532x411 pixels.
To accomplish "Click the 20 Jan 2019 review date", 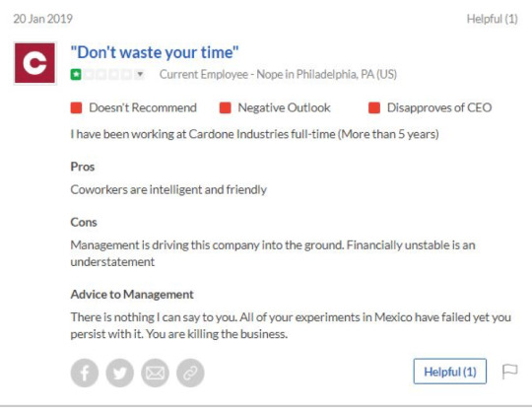I will [x=42, y=19].
